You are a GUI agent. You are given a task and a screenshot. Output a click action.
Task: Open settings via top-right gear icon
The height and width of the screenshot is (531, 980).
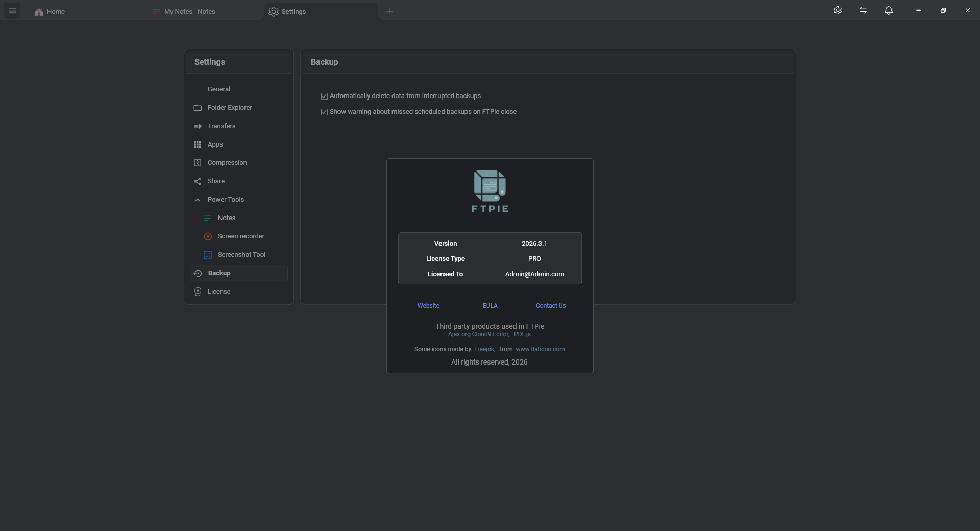pos(838,10)
